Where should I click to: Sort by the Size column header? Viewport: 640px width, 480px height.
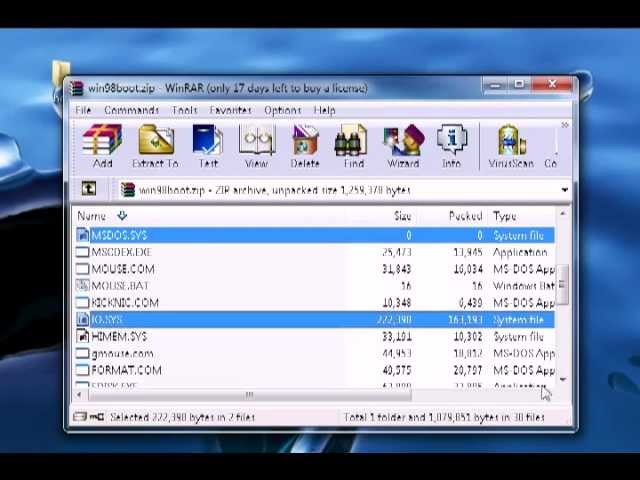point(402,216)
